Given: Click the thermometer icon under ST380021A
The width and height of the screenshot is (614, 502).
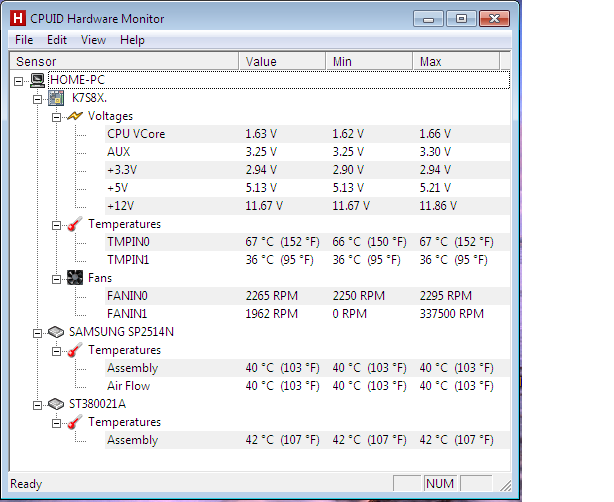Looking at the screenshot, I should pos(75,422).
